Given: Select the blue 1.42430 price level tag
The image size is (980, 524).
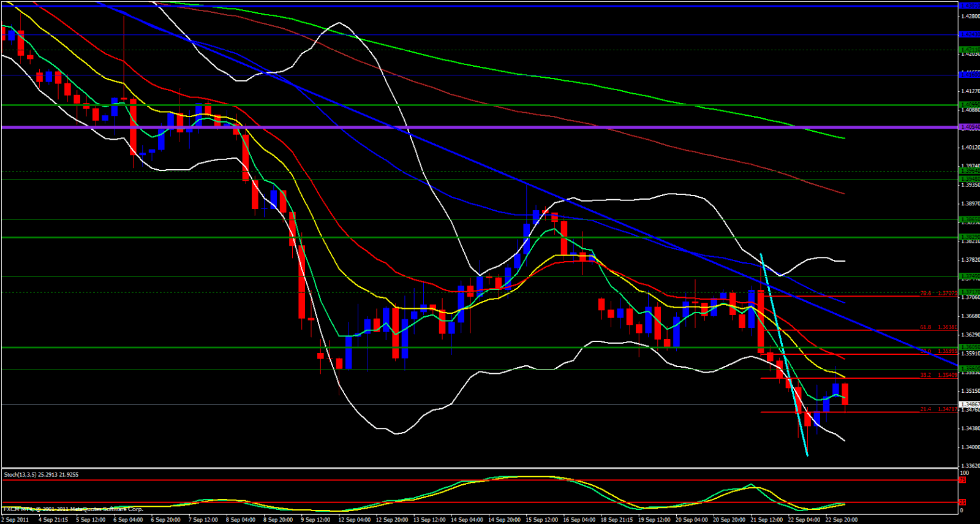Looking at the screenshot, I should tap(970, 34).
